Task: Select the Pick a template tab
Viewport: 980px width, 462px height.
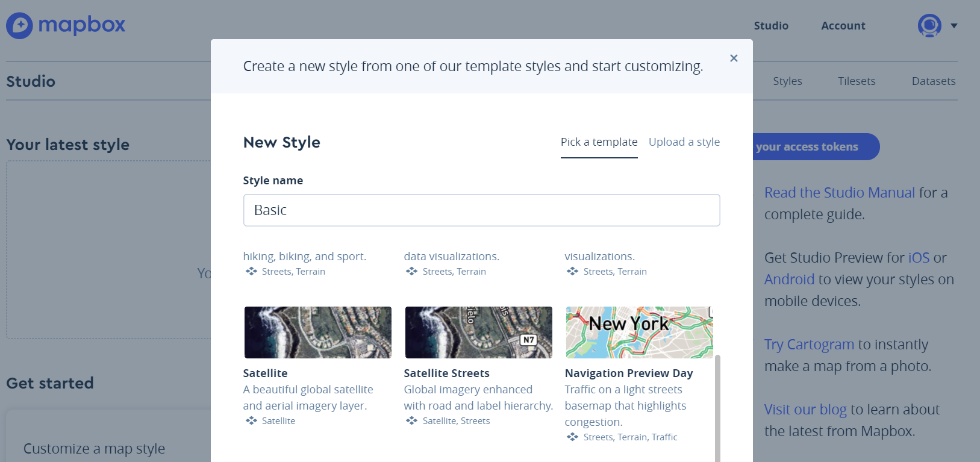Action: pos(599,142)
